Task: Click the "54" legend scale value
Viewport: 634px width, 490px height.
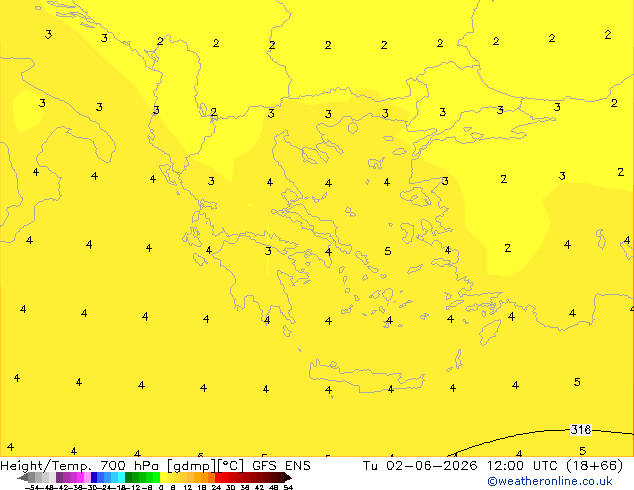Action: (288, 488)
